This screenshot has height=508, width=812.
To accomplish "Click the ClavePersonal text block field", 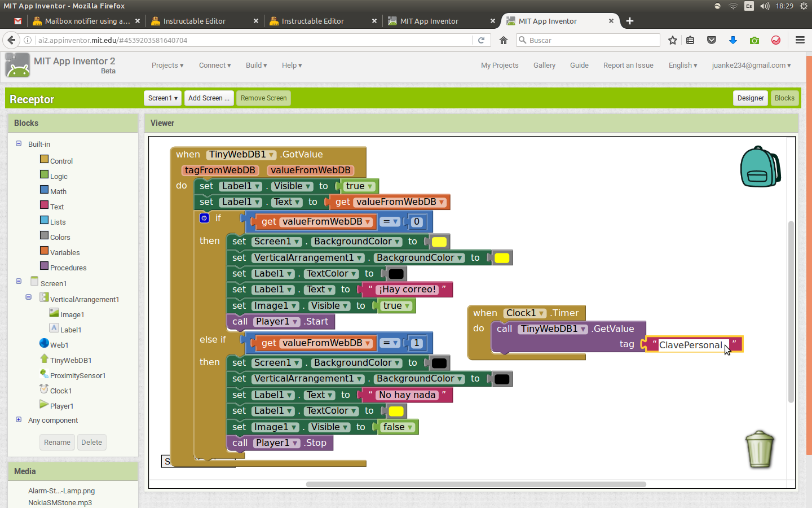I will (x=690, y=345).
